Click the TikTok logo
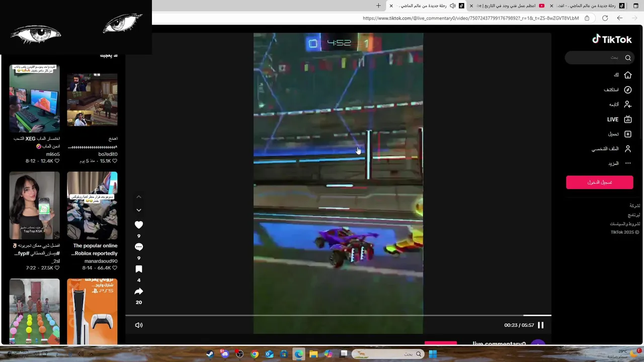The width and height of the screenshot is (644, 362). [x=612, y=39]
